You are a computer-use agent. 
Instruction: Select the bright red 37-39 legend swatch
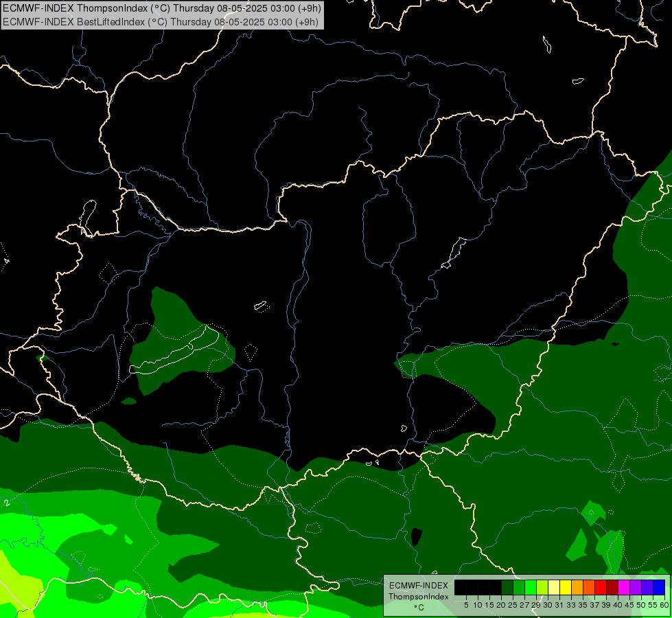(x=601, y=587)
